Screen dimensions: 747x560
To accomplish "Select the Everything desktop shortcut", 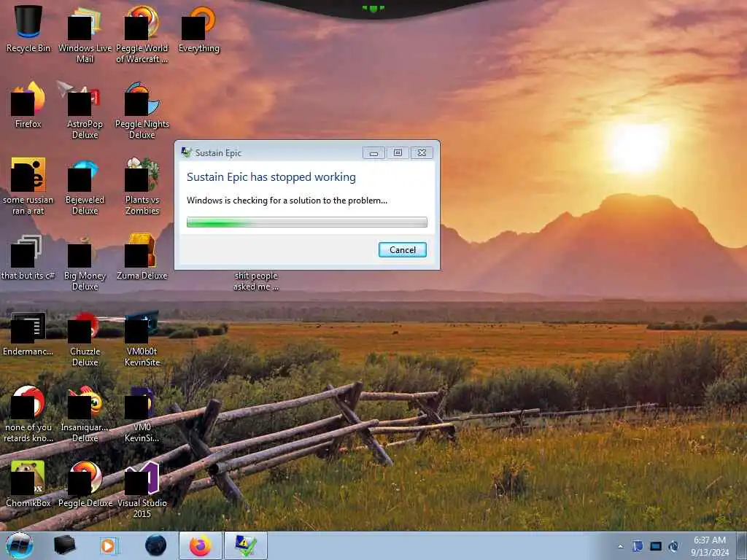I will click(198, 28).
